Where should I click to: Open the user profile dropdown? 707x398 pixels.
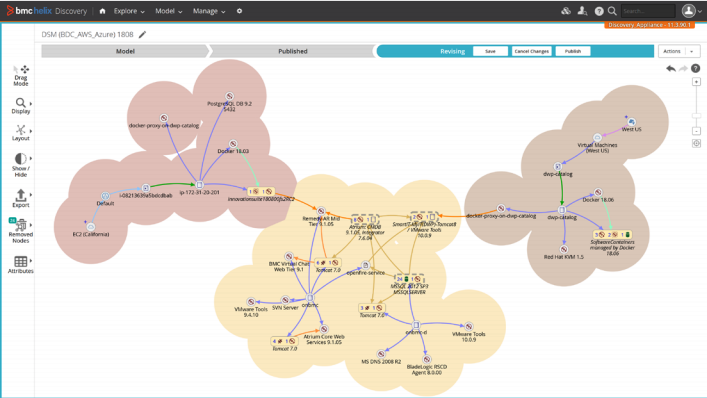[x=692, y=11]
